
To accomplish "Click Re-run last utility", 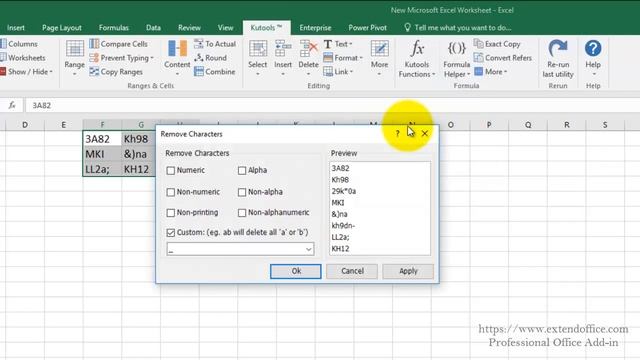I will pyautogui.click(x=558, y=58).
